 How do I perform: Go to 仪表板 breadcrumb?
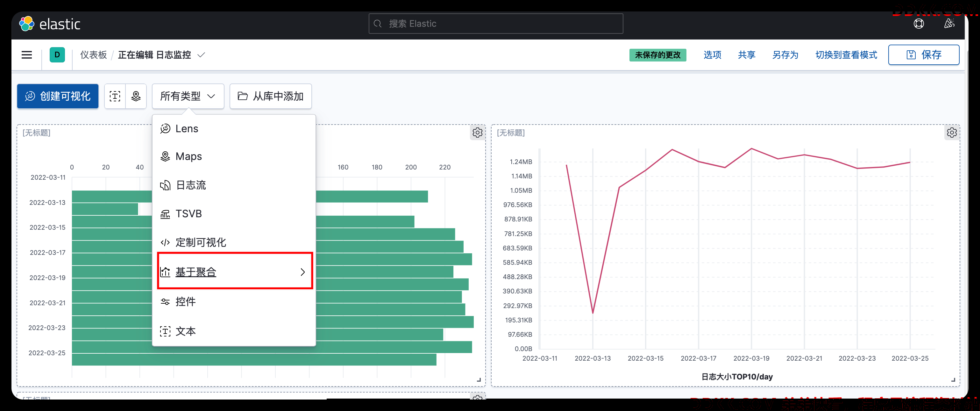[x=93, y=55]
